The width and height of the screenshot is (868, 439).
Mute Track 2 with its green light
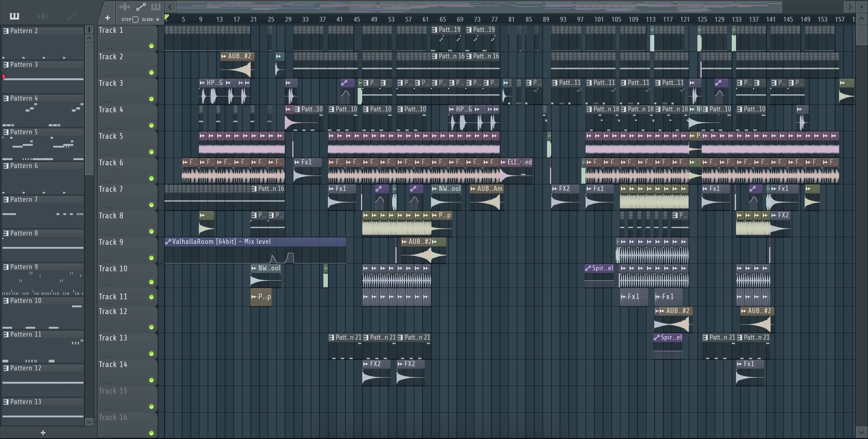151,72
